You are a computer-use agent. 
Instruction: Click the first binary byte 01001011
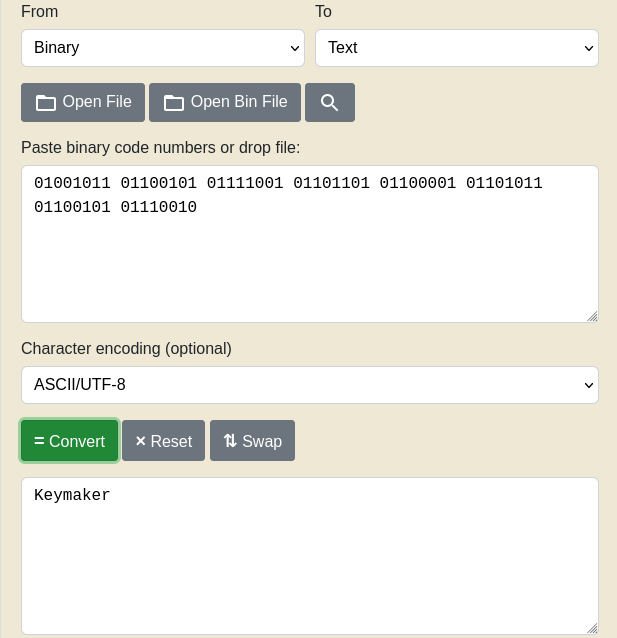tap(72, 183)
